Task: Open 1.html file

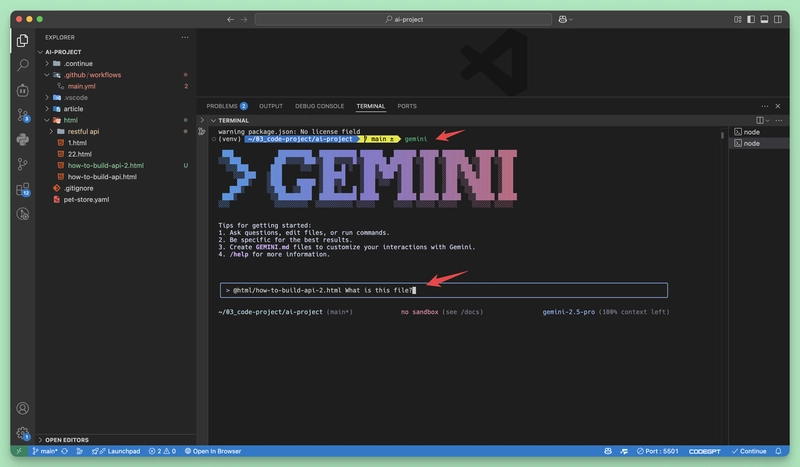Action: click(77, 143)
